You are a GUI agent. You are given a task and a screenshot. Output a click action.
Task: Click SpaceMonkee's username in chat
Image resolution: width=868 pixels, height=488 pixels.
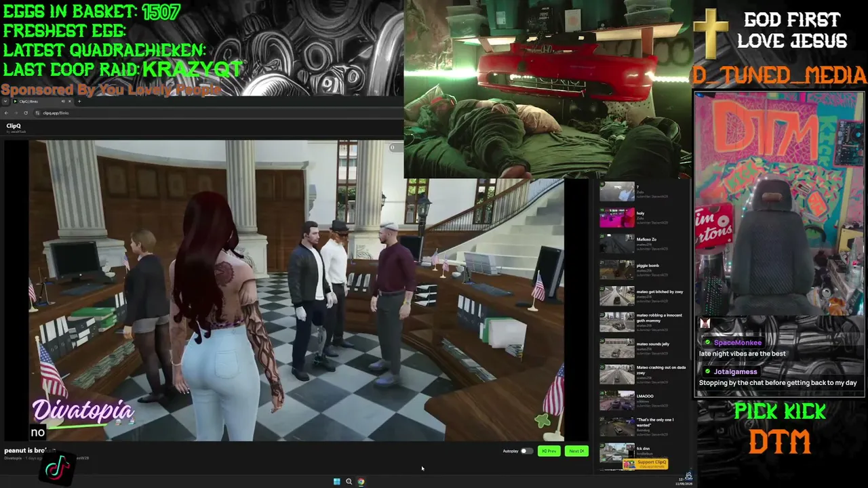pos(738,343)
